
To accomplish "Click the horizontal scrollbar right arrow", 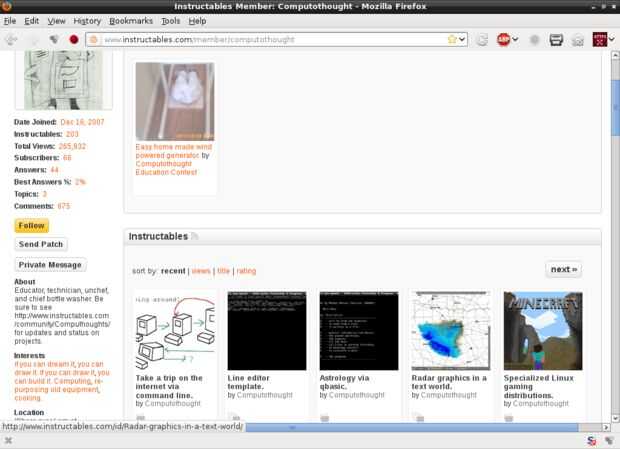I will click(606, 427).
